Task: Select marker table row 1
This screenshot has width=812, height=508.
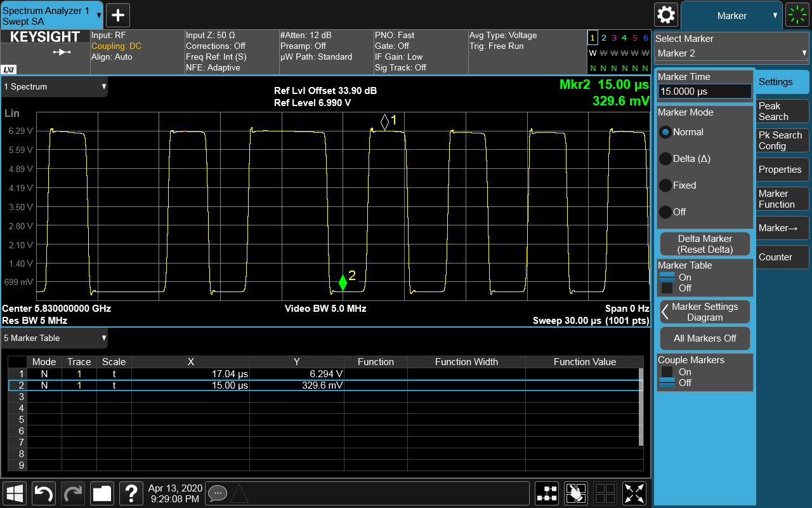Action: 325,373
